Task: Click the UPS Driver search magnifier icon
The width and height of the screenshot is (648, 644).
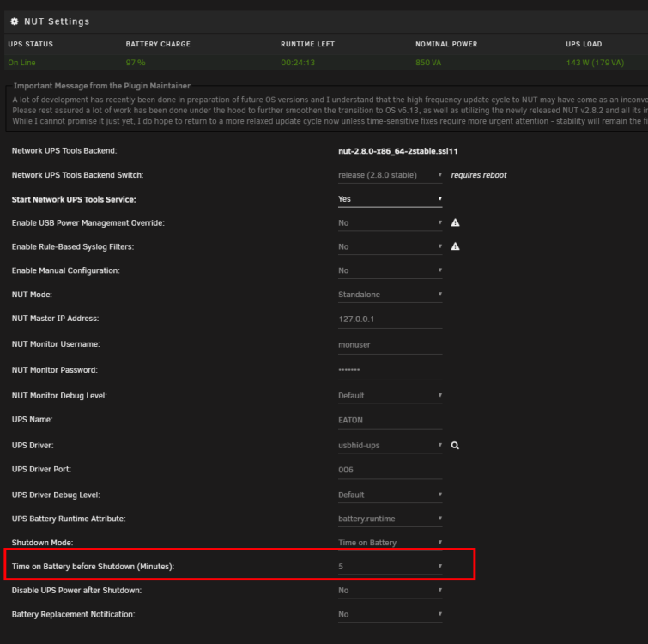Action: tap(455, 445)
